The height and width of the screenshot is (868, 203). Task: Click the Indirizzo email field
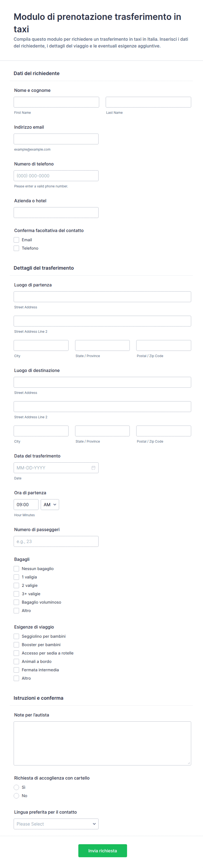[x=56, y=139]
